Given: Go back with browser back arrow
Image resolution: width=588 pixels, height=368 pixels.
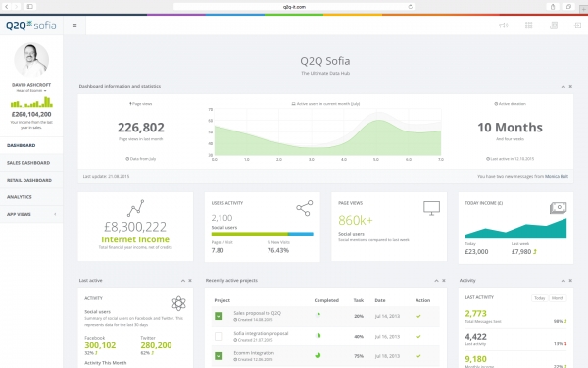Looking at the screenshot, I should [7, 7].
